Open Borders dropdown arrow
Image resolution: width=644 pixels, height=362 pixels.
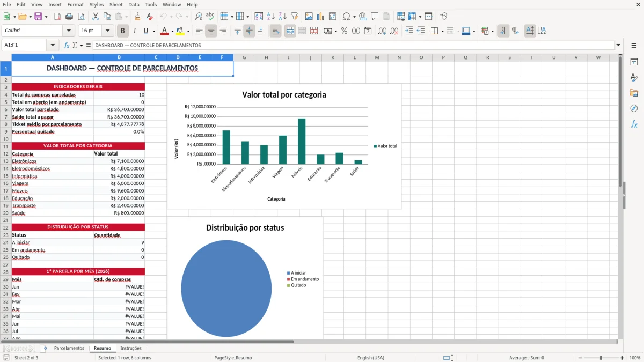pyautogui.click(x=442, y=32)
